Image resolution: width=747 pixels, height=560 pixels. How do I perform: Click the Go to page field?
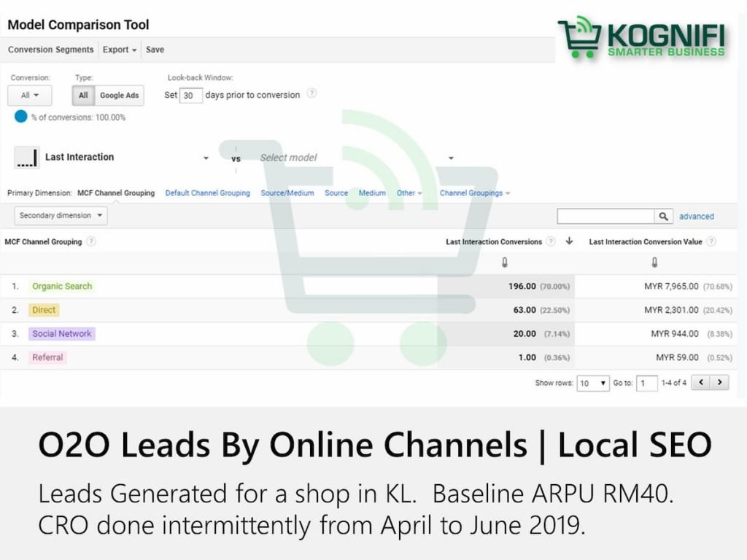pyautogui.click(x=647, y=384)
